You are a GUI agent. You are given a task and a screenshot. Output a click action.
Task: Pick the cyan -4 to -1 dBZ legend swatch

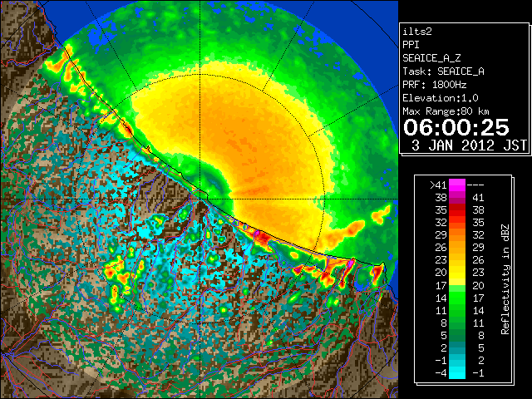(457, 372)
